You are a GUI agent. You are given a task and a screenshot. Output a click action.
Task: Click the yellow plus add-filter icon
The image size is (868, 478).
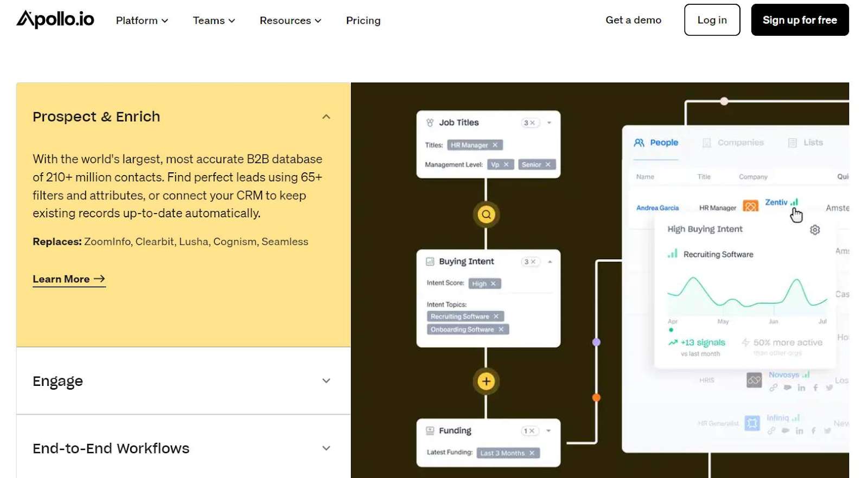[x=486, y=382]
